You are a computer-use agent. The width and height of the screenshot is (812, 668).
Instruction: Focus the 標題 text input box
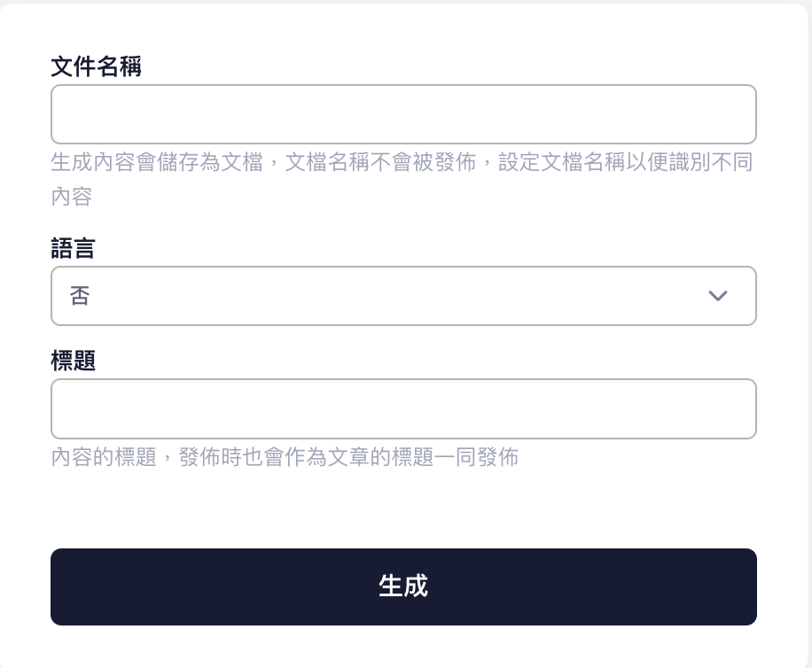(x=403, y=409)
